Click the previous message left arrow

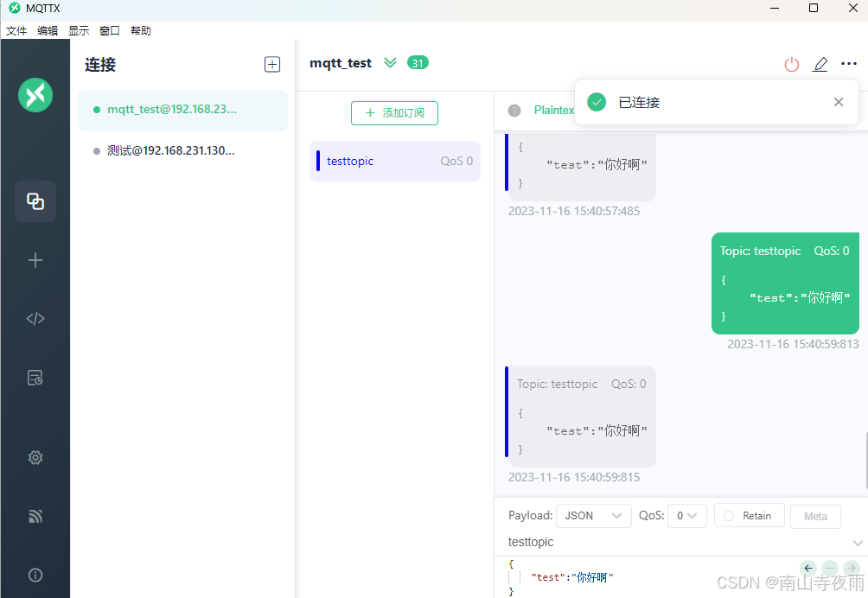808,568
